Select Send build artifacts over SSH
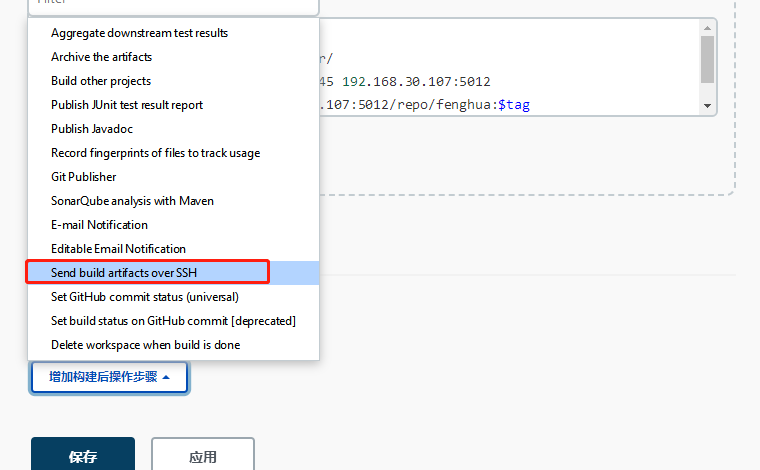Screen dimensions: 760x470 click(173, 273)
